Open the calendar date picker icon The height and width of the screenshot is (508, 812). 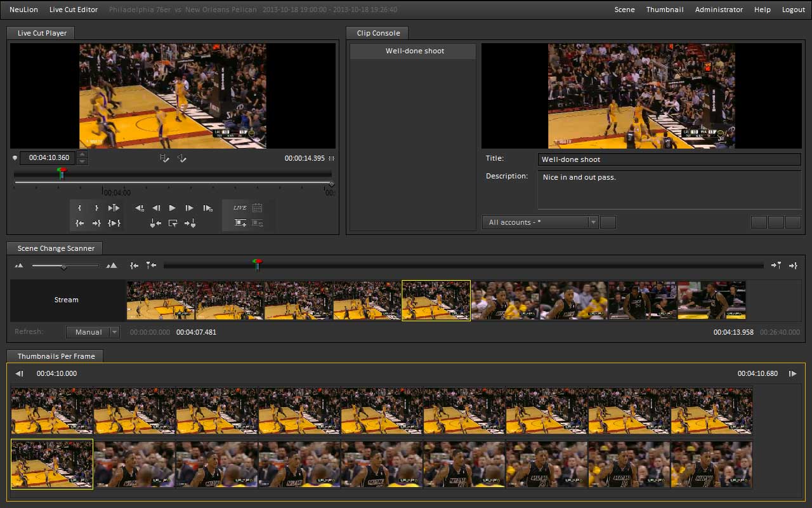click(257, 208)
